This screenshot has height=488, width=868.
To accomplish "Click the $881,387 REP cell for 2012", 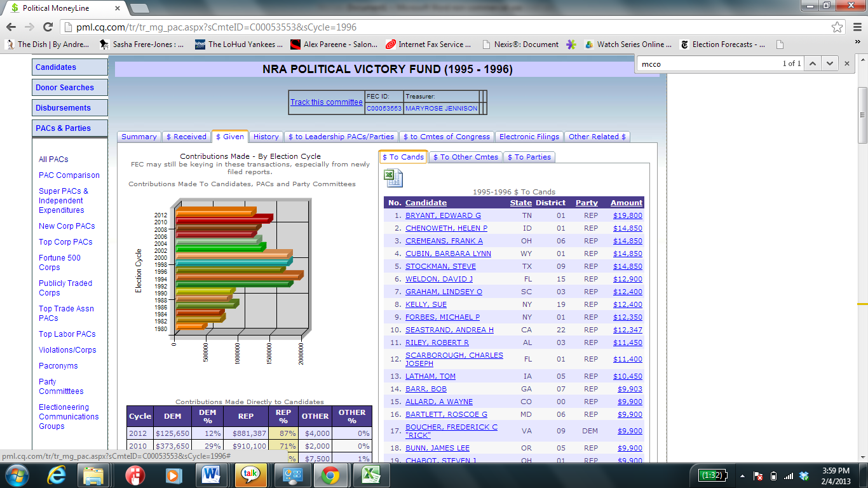I will tap(247, 433).
